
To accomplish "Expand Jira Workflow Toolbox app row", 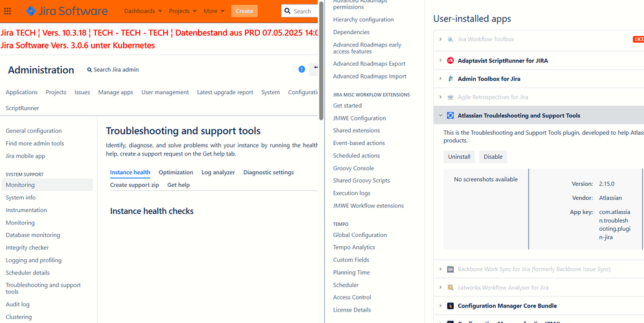I will pos(440,39).
